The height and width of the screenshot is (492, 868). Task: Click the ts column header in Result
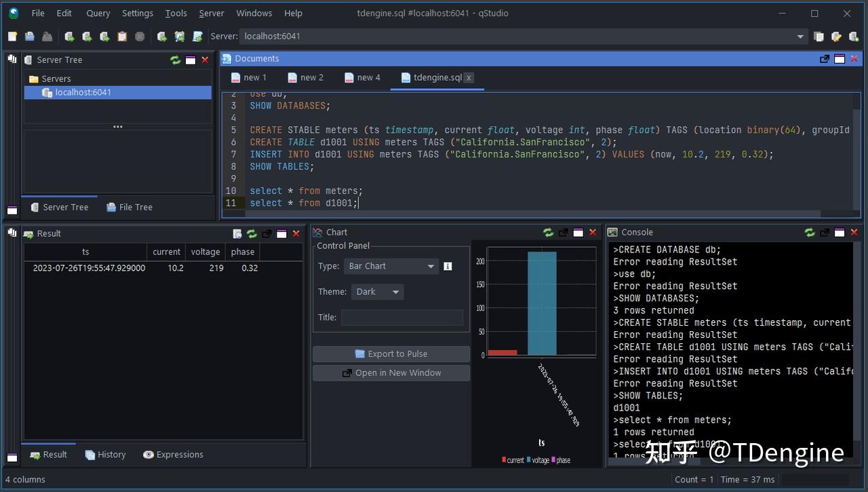tap(85, 252)
